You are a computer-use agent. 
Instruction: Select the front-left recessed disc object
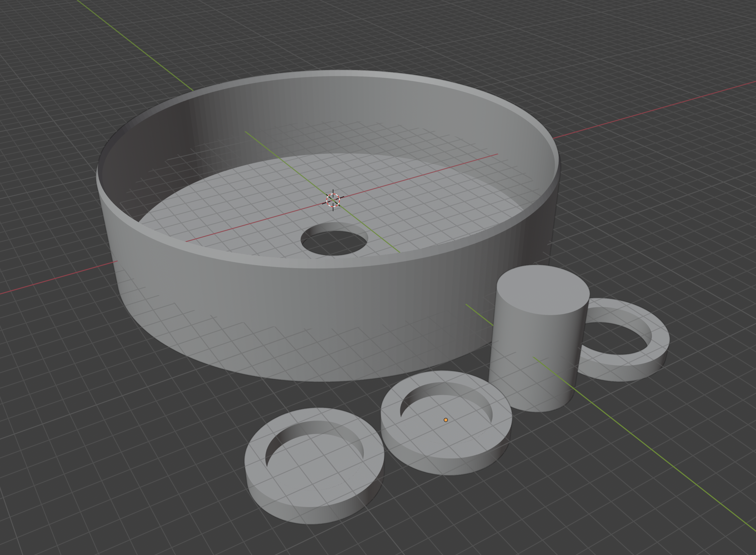[314, 465]
